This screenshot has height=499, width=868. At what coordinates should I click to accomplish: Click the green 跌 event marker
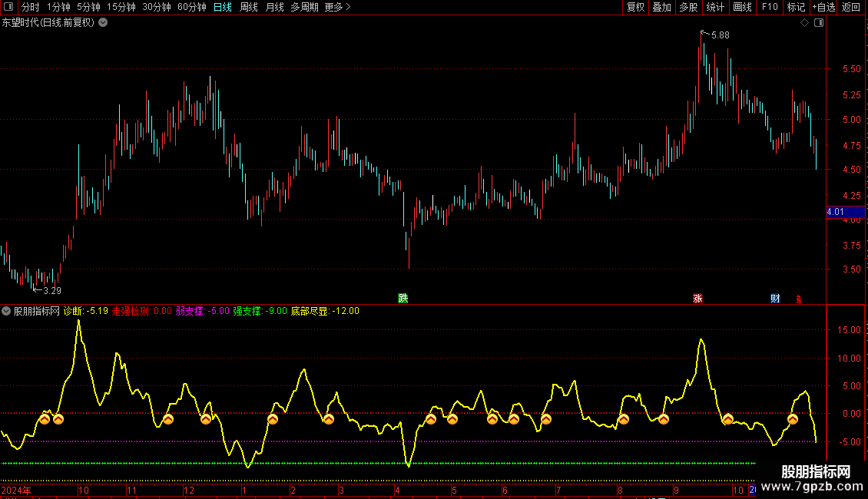tap(403, 298)
